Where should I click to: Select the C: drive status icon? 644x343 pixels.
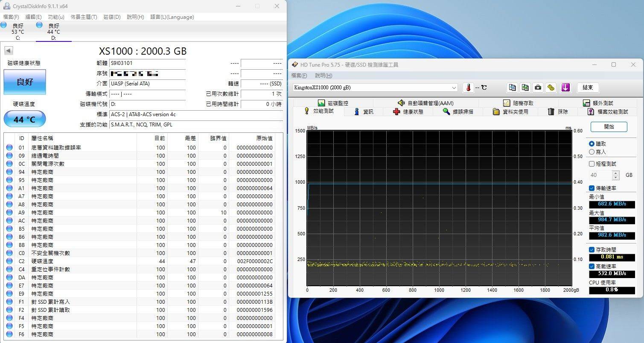click(4, 26)
